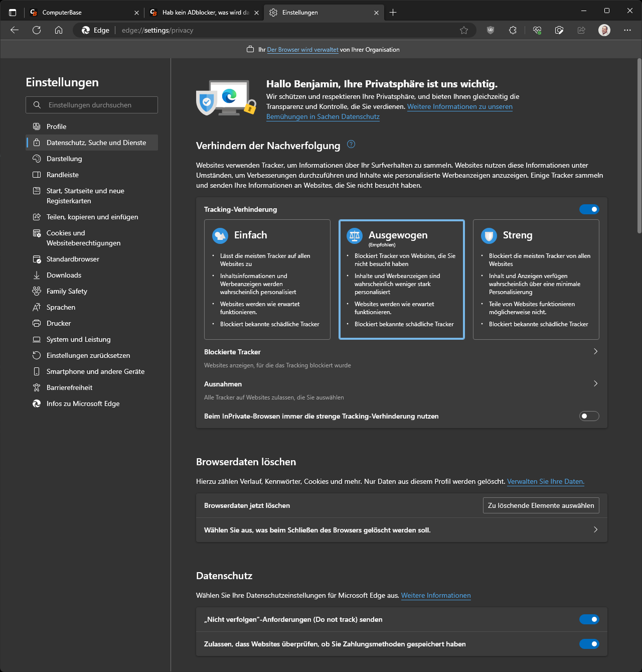Disable Tracking-Verhinderung switch

tap(589, 209)
